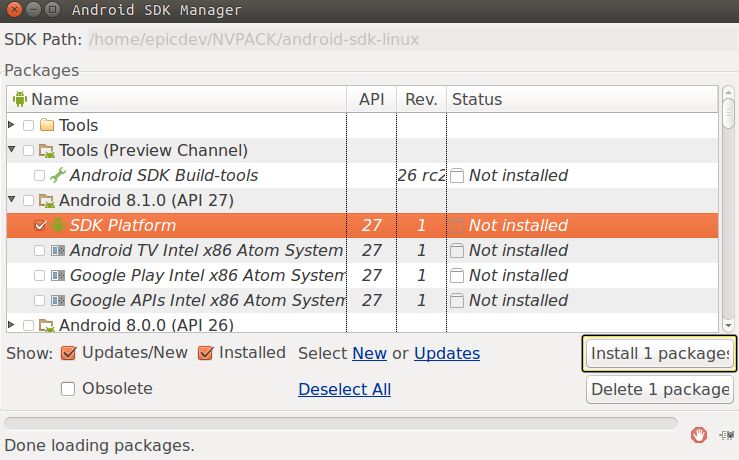Minimize the Android SDK Manager window

click(x=33, y=9)
